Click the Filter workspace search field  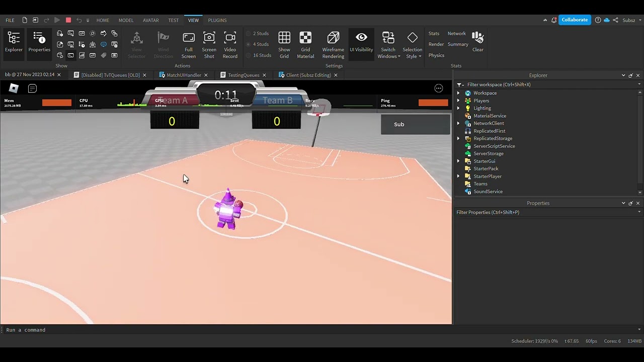click(x=547, y=84)
